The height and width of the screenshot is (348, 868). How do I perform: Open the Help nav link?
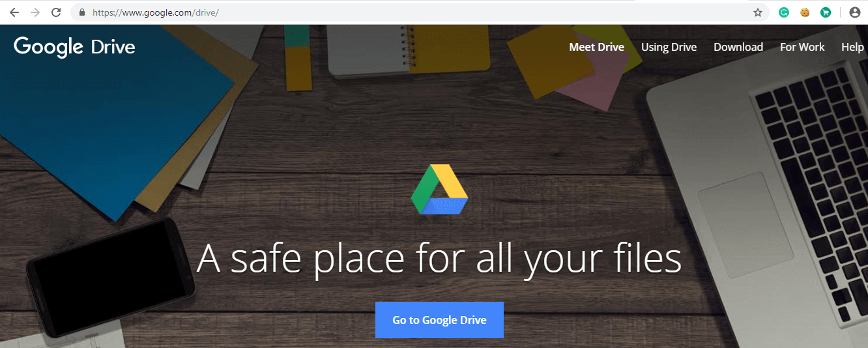[852, 47]
